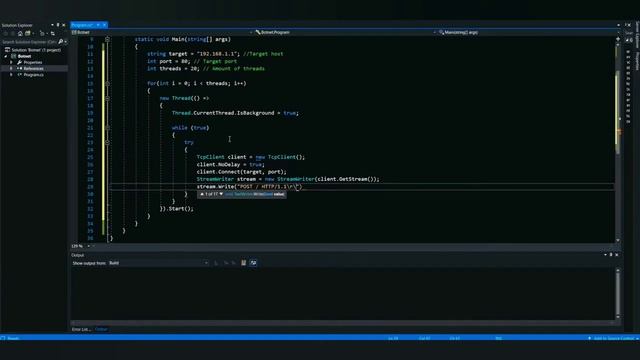Collapse the Main method code fold at line 9
640x360 pixels.
coord(107,39)
